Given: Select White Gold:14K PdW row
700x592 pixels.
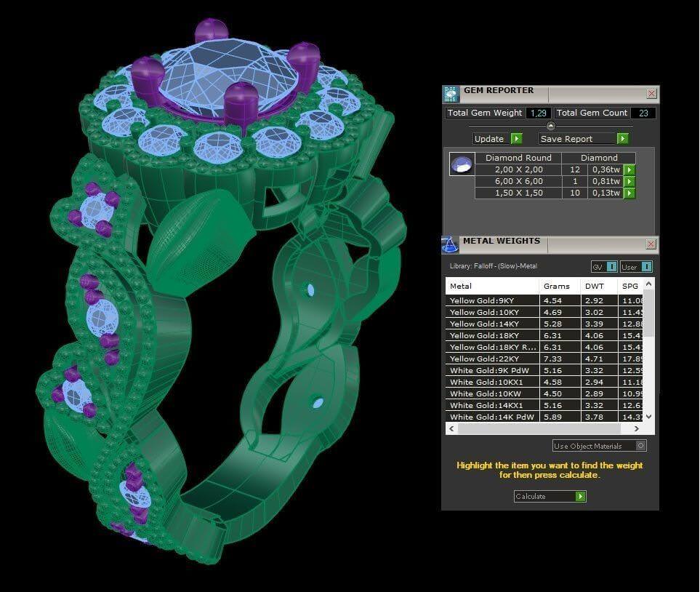Looking at the screenshot, I should [x=491, y=417].
